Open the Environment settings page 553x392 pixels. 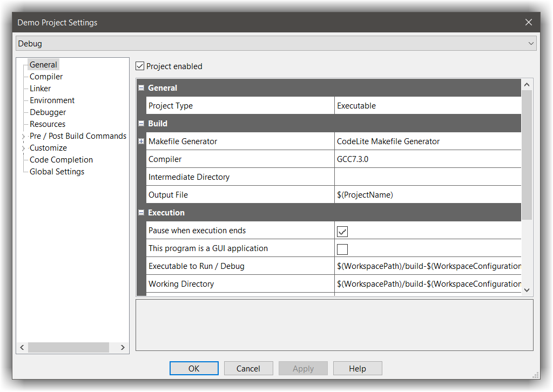51,100
